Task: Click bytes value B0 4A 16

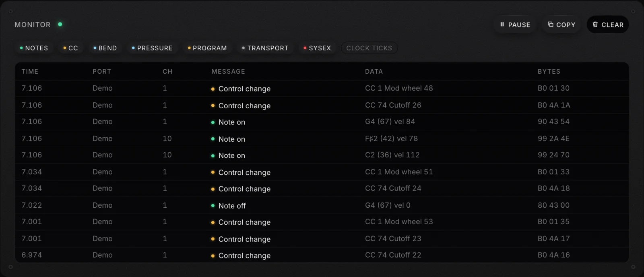Action: point(554,255)
